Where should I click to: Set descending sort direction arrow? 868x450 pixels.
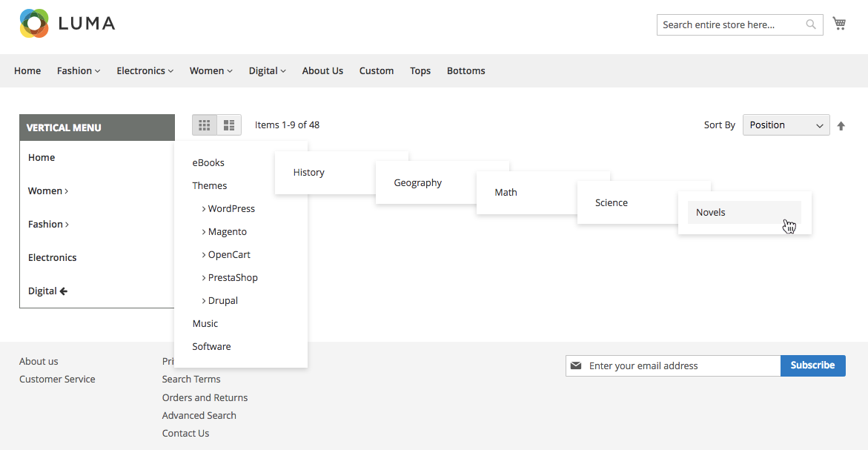coord(841,125)
